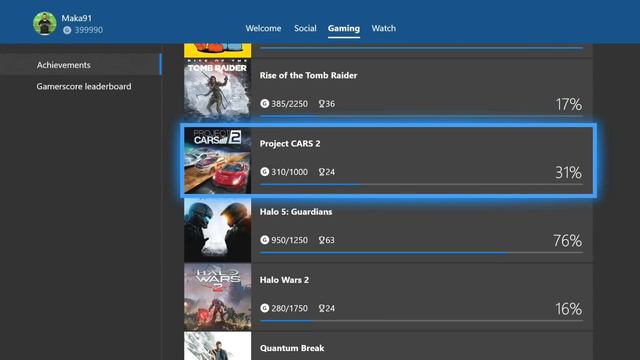Open the Watch tab
The height and width of the screenshot is (360, 640).
[384, 28]
